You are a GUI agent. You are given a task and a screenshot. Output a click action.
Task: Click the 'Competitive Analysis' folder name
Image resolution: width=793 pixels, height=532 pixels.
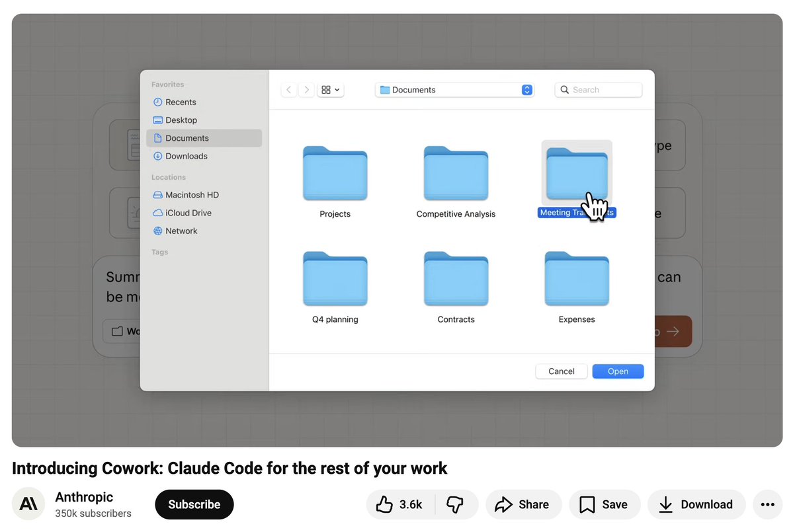(x=456, y=213)
